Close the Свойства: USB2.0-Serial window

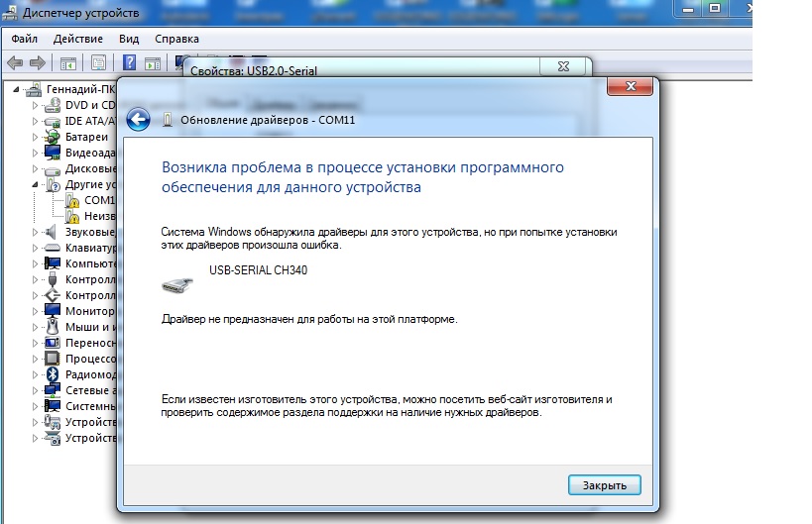(x=563, y=66)
